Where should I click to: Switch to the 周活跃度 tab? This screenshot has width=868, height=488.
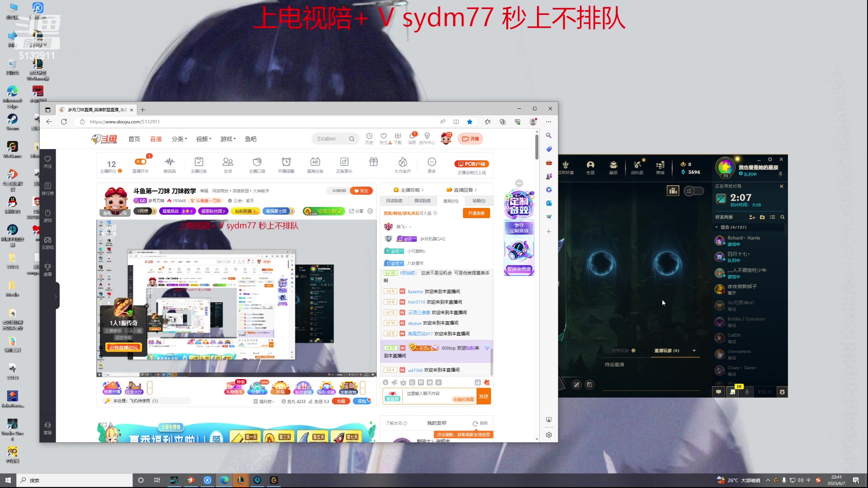[423, 201]
